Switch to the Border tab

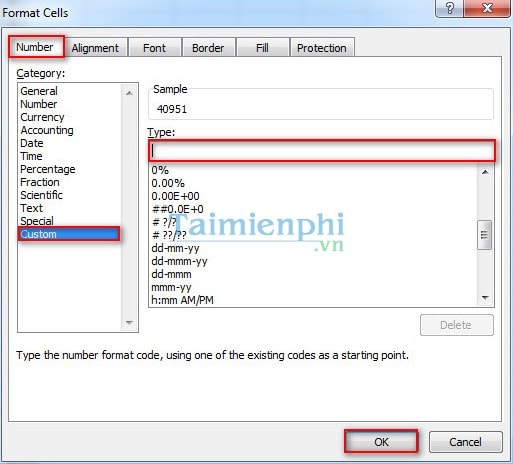pos(208,48)
